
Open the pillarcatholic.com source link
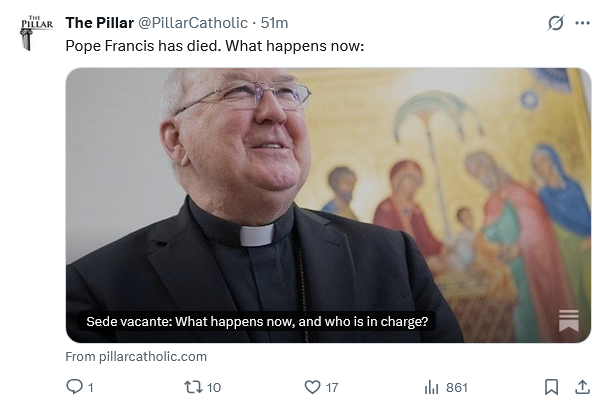click(136, 356)
